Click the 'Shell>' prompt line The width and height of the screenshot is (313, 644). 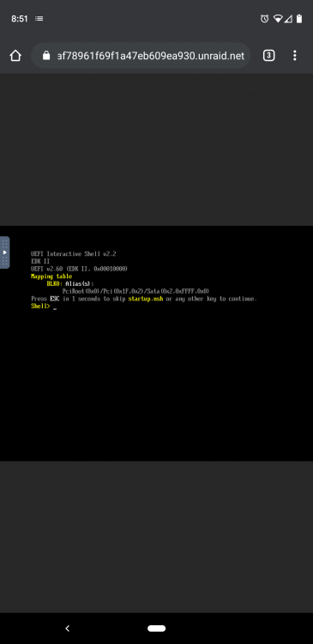pyautogui.click(x=44, y=307)
